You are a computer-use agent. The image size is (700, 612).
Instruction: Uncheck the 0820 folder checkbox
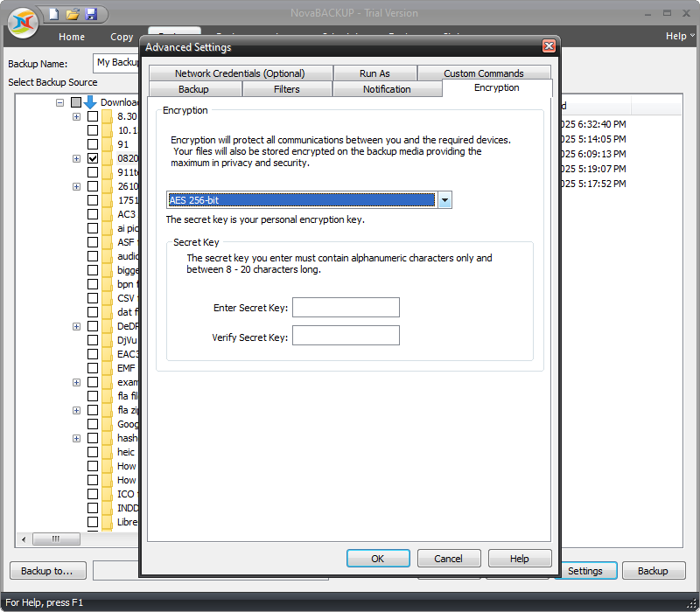tap(93, 158)
